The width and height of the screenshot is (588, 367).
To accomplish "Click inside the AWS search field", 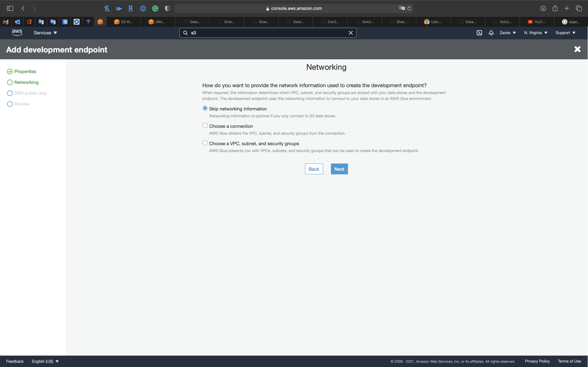I will pos(267,33).
